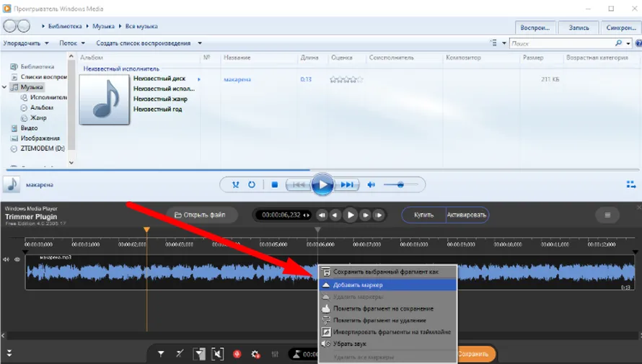Open the Изображения library
Viewport: 642px width, 364px height.
tap(40, 138)
